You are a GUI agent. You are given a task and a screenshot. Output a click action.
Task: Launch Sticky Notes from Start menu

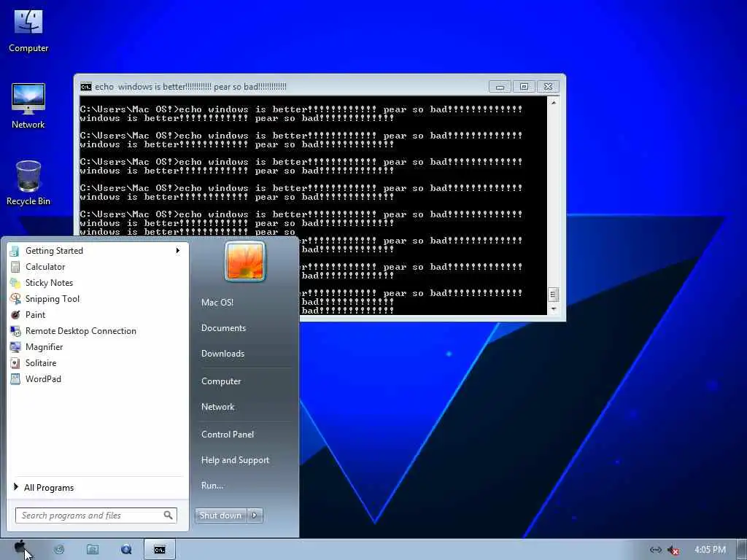click(98, 283)
